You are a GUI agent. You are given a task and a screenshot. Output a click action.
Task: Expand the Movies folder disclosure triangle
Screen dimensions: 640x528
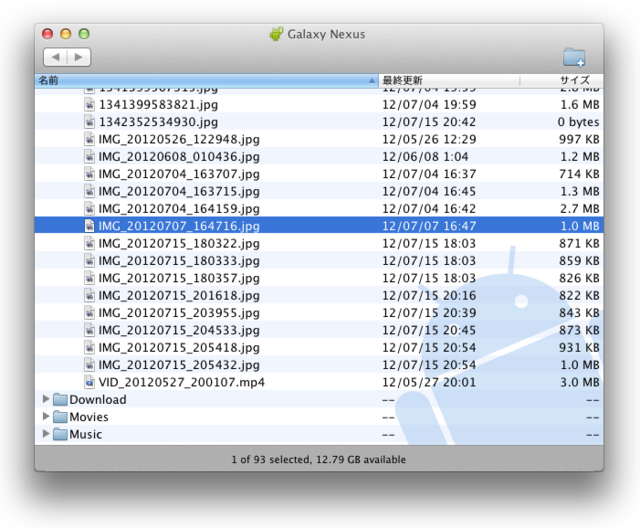tap(46, 416)
